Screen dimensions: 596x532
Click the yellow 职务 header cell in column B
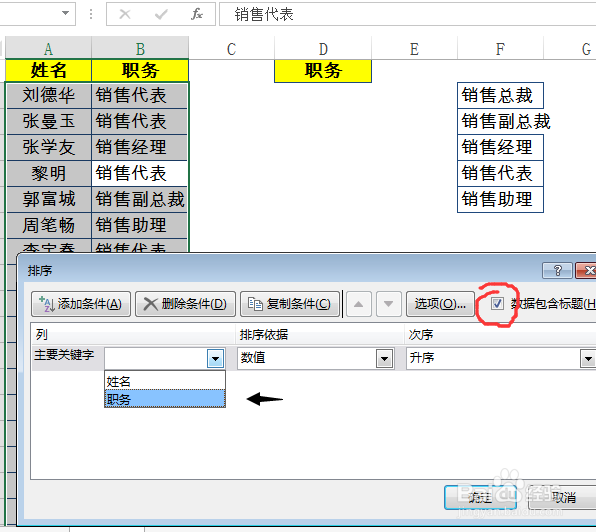(140, 71)
